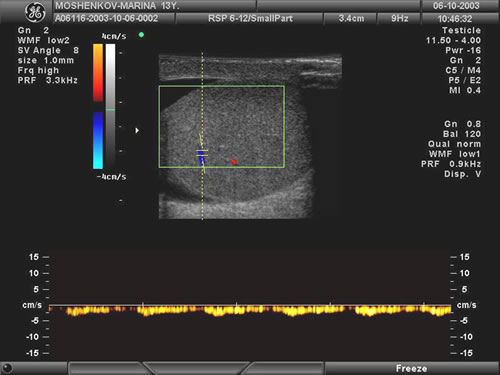Click the white focal zone triangle marker

[x=137, y=130]
